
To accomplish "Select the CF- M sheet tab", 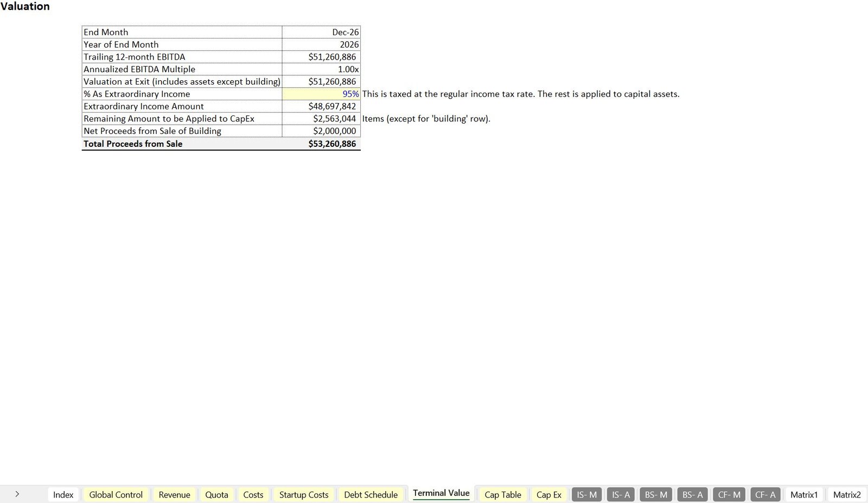I will [729, 494].
